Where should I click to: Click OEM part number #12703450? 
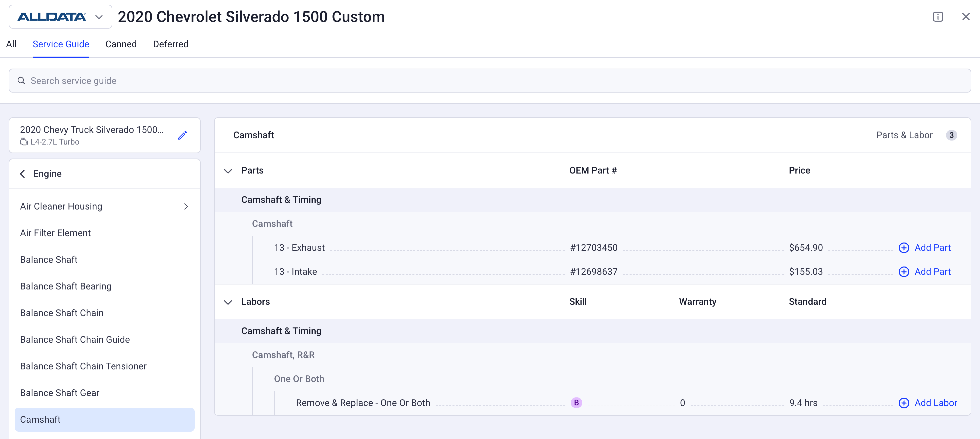(594, 248)
